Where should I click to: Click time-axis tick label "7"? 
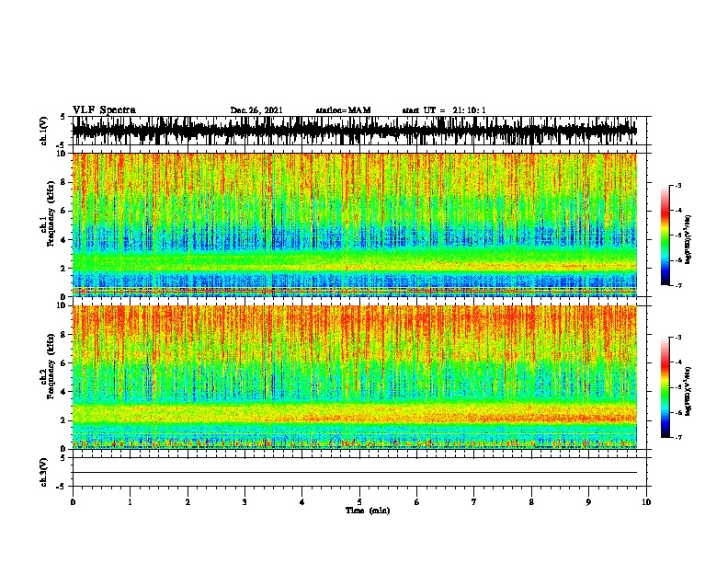coord(474,502)
